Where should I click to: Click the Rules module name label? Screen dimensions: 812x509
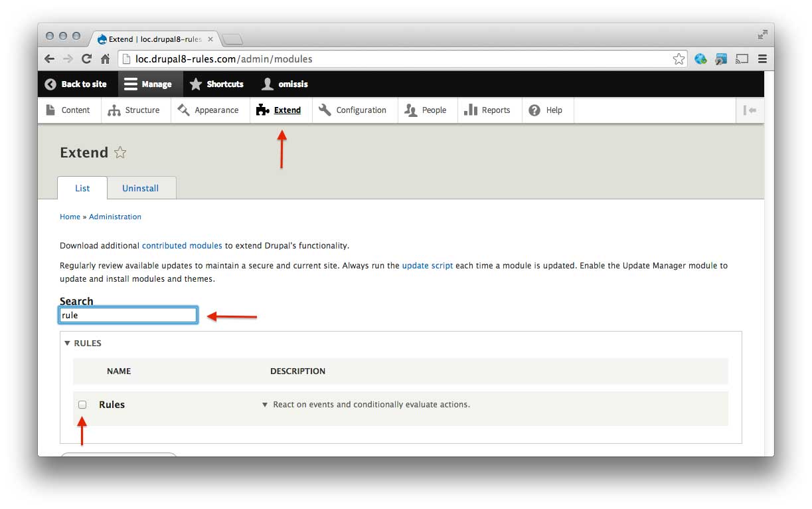[112, 405]
